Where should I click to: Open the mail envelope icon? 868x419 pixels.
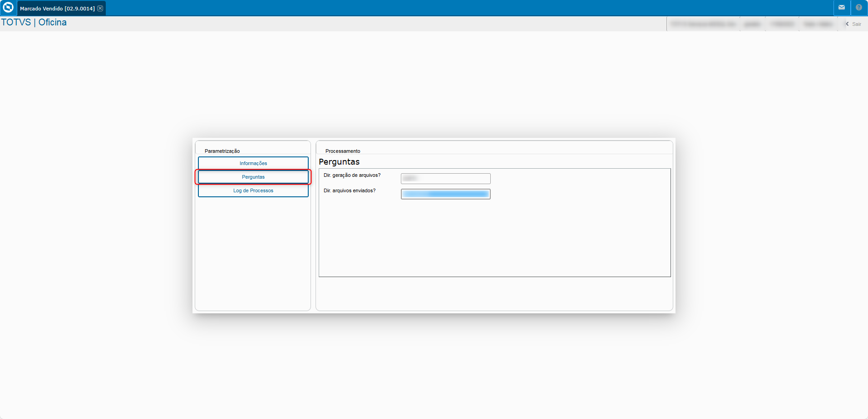tap(842, 7)
